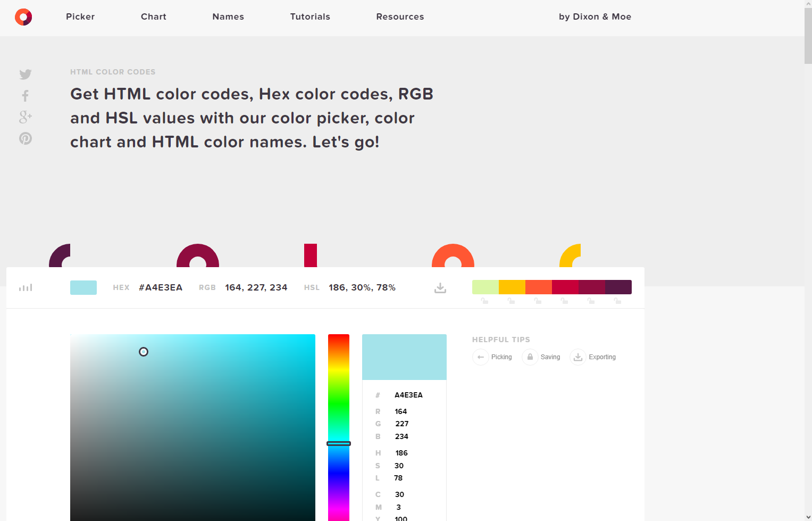Switch to the Chart section
The width and height of the screenshot is (812, 521).
pyautogui.click(x=153, y=16)
